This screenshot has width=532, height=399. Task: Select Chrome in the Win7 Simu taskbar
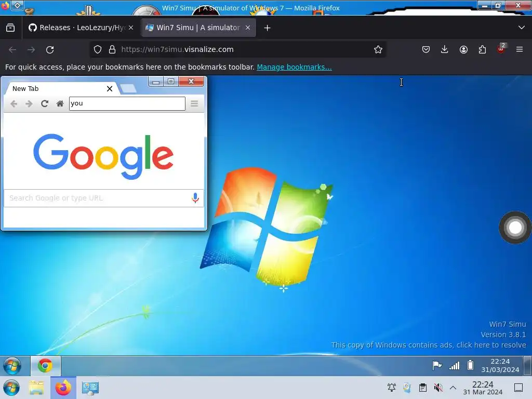coord(45,366)
